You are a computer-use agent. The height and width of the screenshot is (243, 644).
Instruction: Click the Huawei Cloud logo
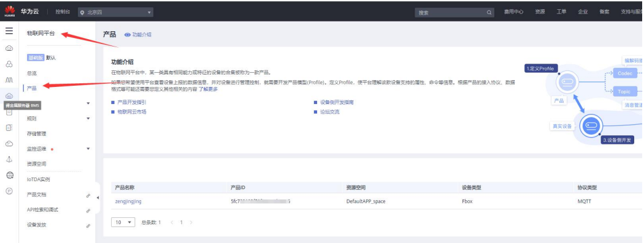click(x=10, y=12)
